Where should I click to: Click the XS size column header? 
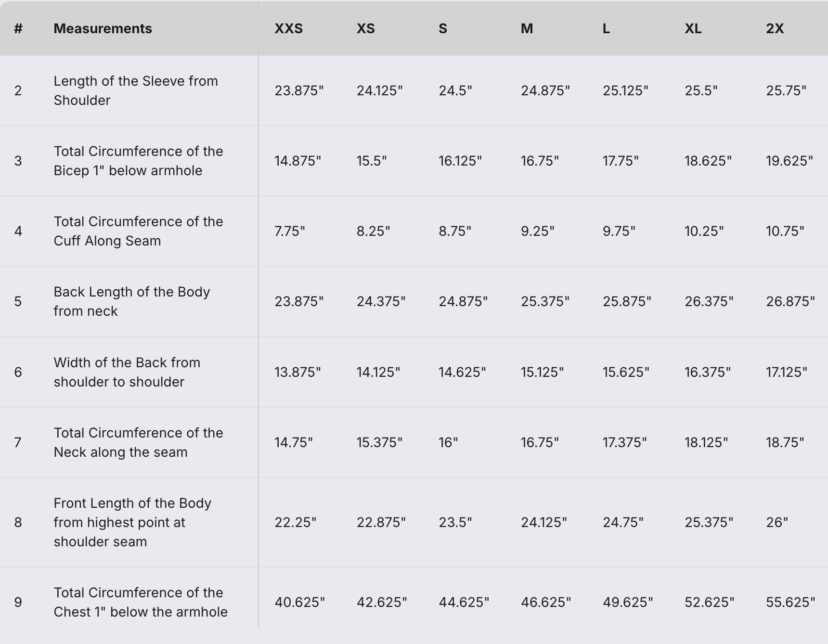click(x=365, y=28)
